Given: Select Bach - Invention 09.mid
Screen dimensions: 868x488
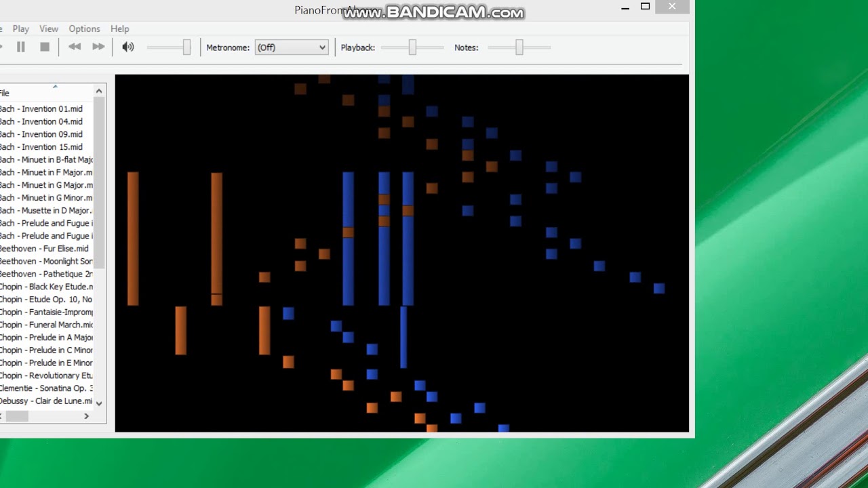Looking at the screenshot, I should tap(41, 134).
